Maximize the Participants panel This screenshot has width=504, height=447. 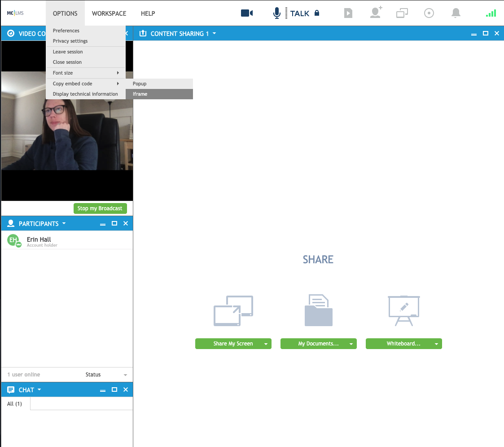[114, 223]
